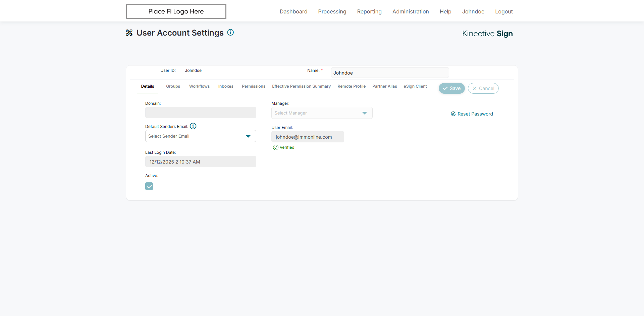Click the Reset Password link
644x316 pixels.
[475, 114]
